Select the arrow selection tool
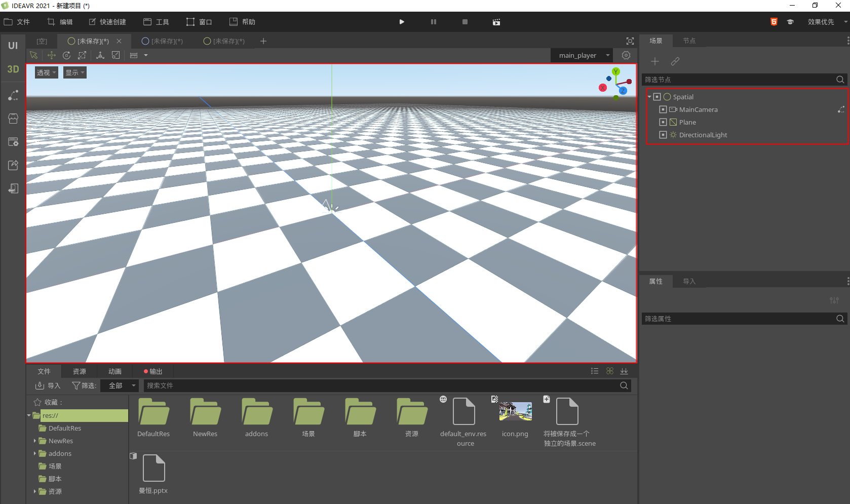 (x=34, y=55)
